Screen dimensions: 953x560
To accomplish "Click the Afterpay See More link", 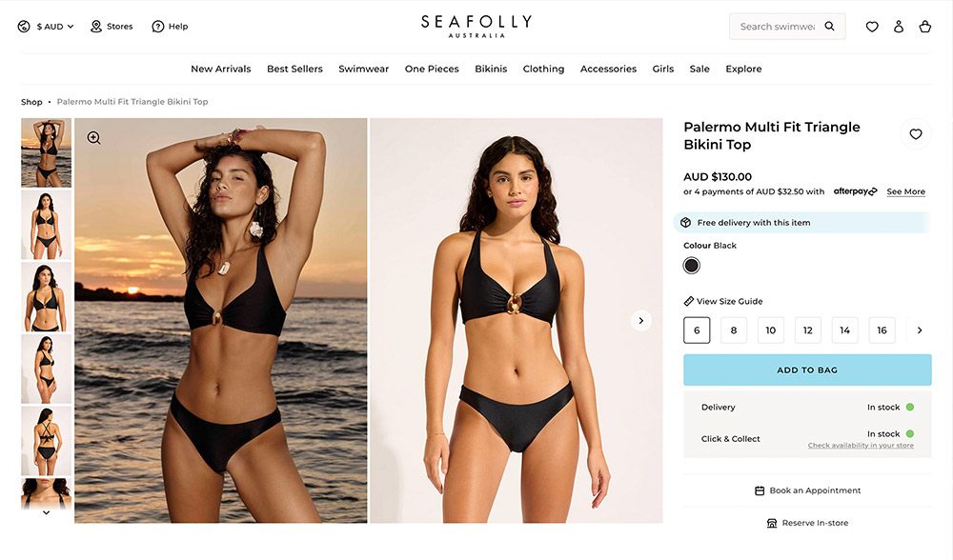I will [905, 192].
